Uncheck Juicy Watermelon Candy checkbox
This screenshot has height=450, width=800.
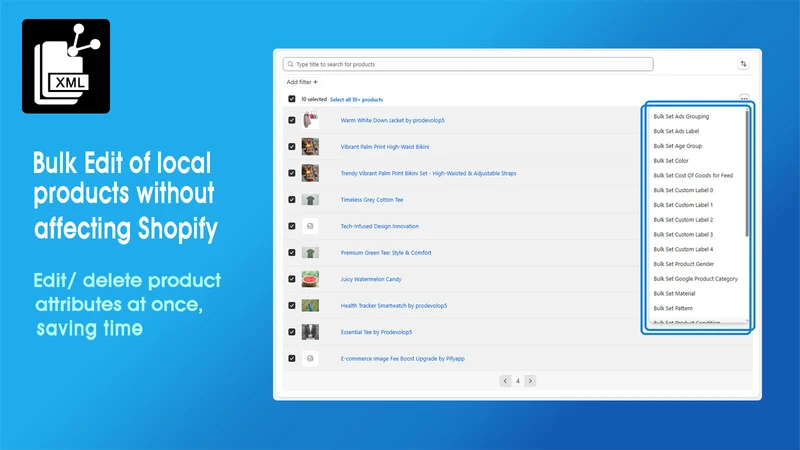click(x=292, y=279)
